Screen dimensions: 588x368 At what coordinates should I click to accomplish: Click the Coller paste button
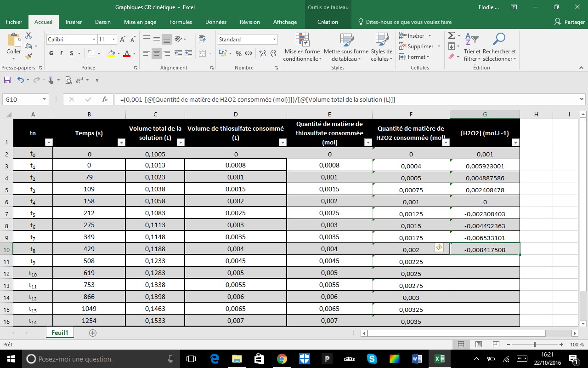click(x=13, y=47)
